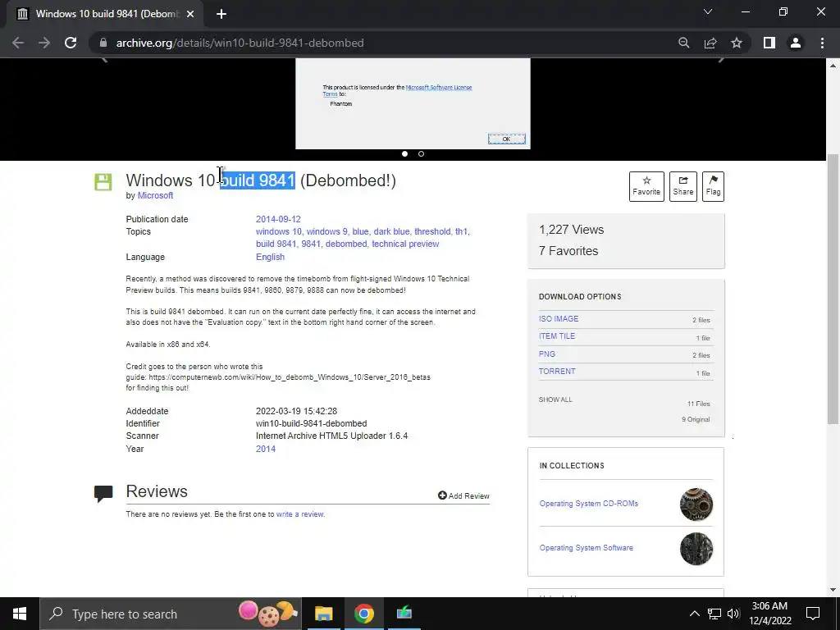Click the network tray icon

(x=714, y=614)
